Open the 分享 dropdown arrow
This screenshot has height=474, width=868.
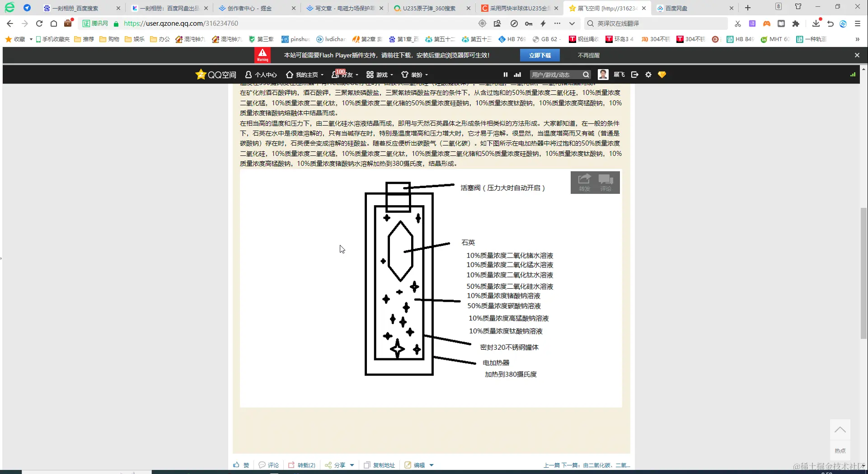(x=353, y=465)
